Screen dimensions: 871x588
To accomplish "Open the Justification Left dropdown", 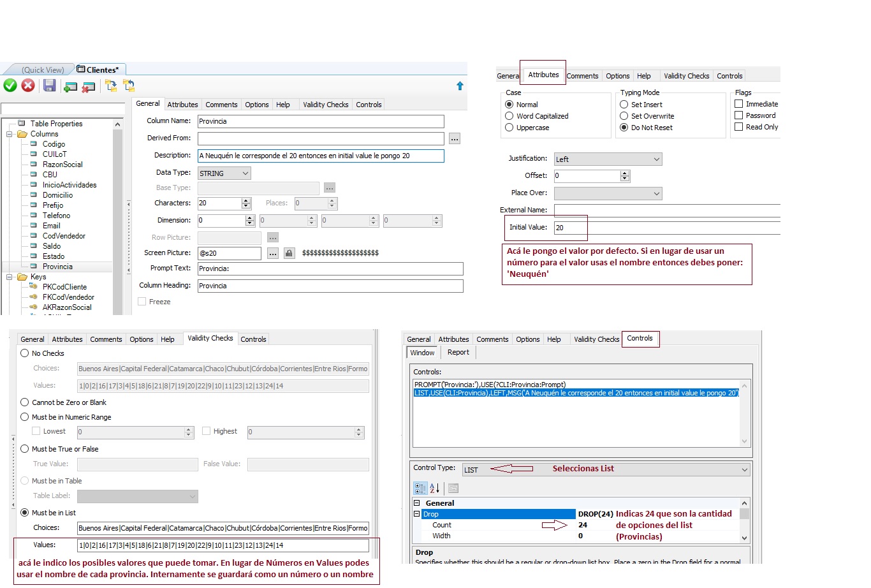I will click(x=608, y=159).
